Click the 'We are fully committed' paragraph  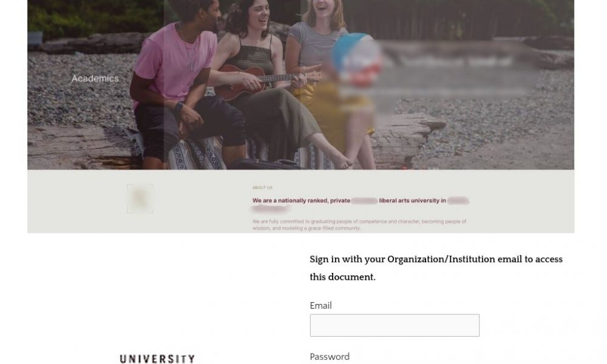click(x=359, y=224)
